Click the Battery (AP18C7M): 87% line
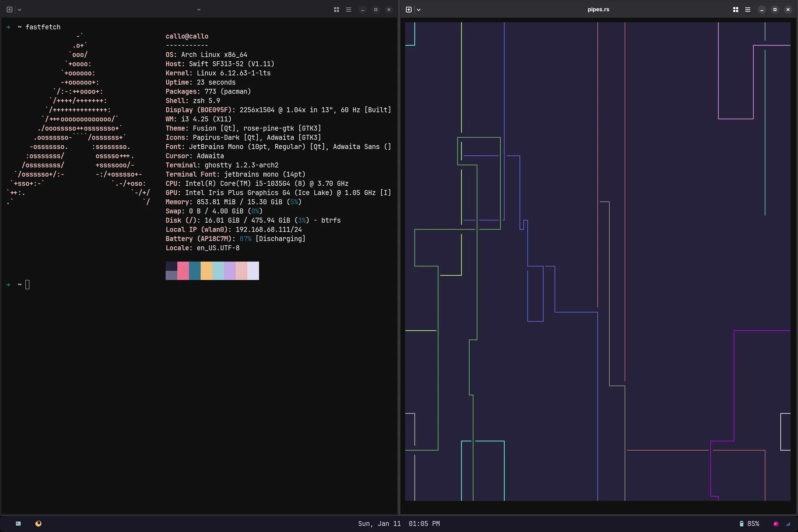This screenshot has height=532, width=798. [x=235, y=239]
